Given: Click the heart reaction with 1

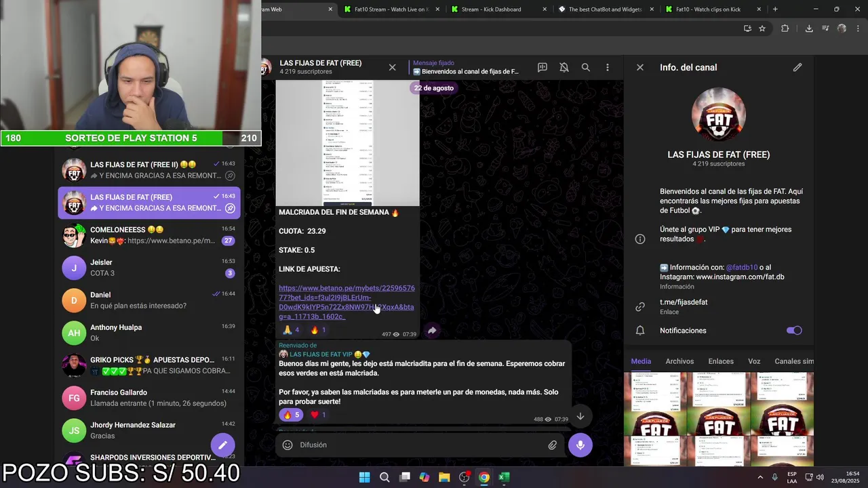Looking at the screenshot, I should (319, 415).
